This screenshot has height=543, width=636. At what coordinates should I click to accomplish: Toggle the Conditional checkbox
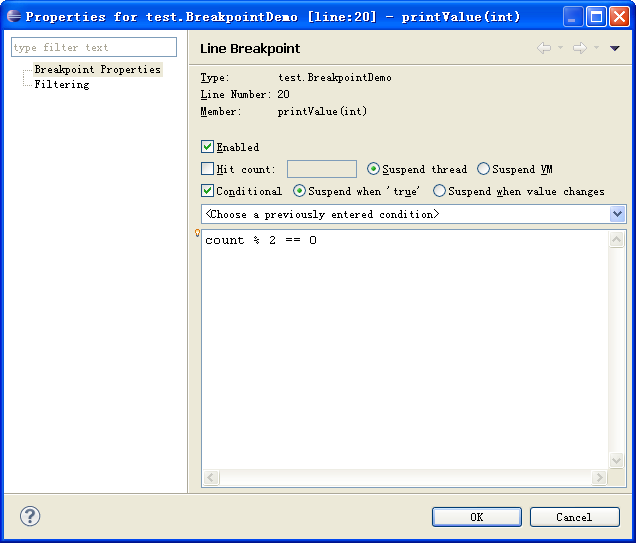point(208,191)
